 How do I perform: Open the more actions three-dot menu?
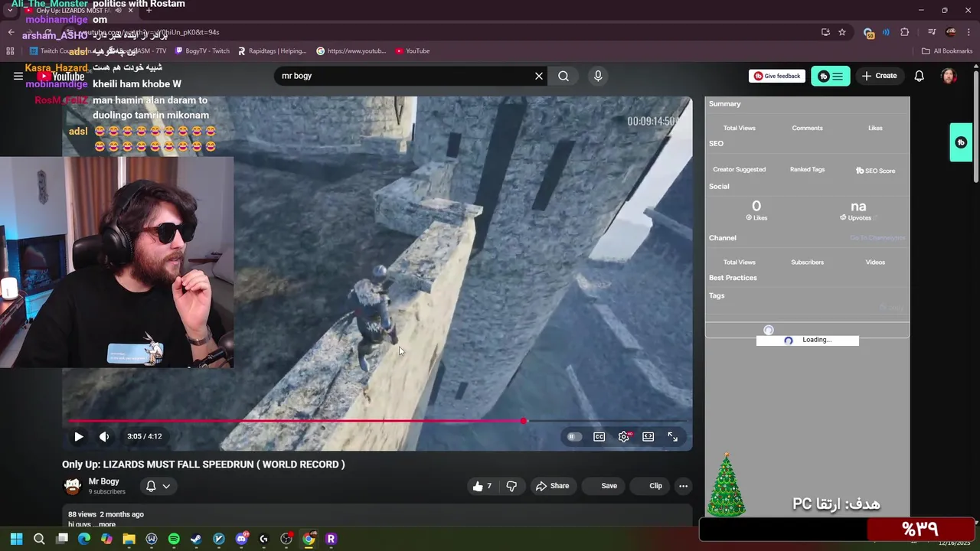click(683, 486)
